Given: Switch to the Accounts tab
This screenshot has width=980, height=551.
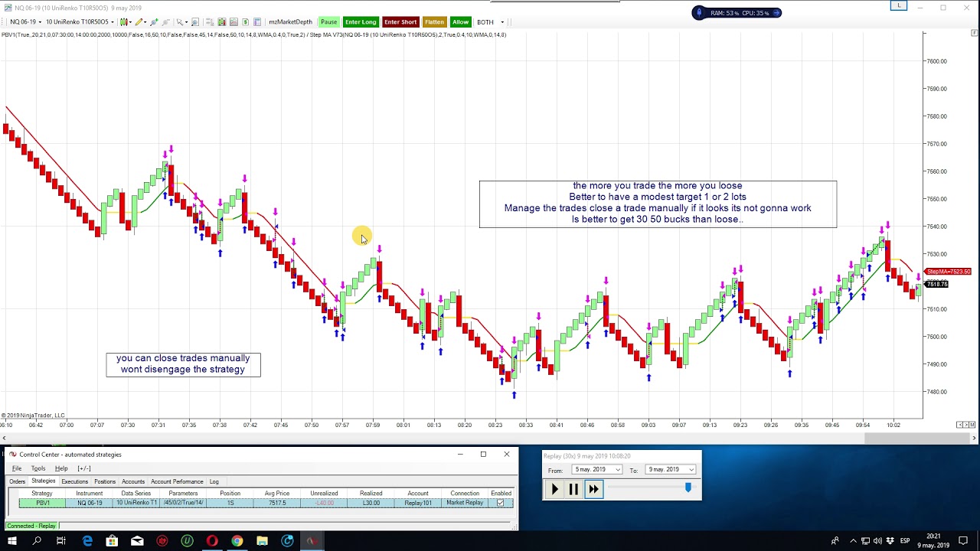Looking at the screenshot, I should point(133,481).
